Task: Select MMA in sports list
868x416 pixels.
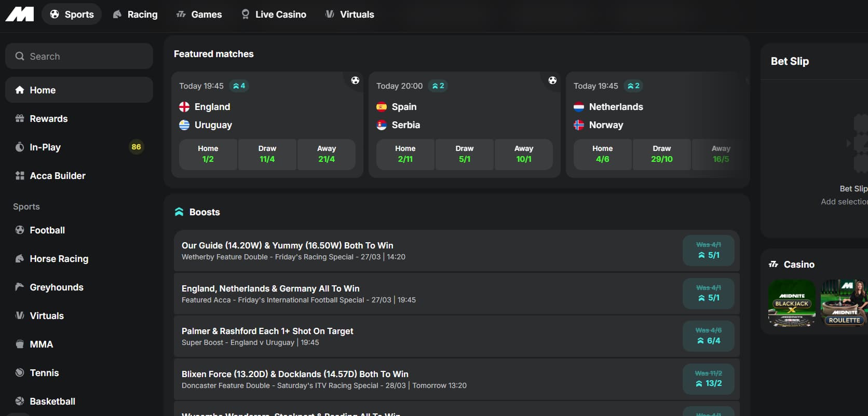Action: [x=41, y=344]
